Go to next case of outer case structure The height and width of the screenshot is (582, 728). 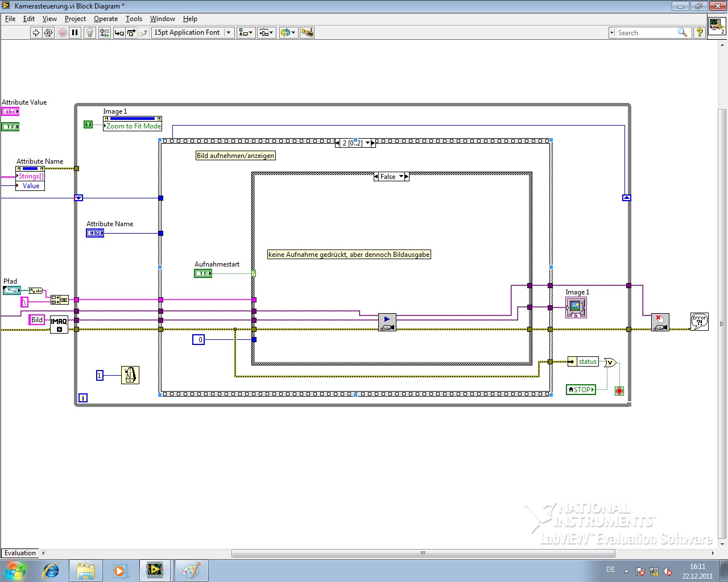pos(373,143)
